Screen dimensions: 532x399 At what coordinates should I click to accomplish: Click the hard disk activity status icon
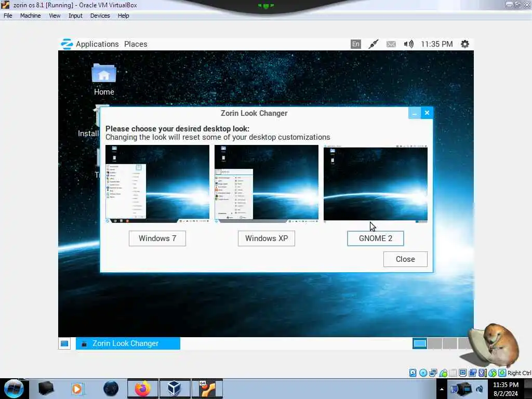tap(413, 373)
